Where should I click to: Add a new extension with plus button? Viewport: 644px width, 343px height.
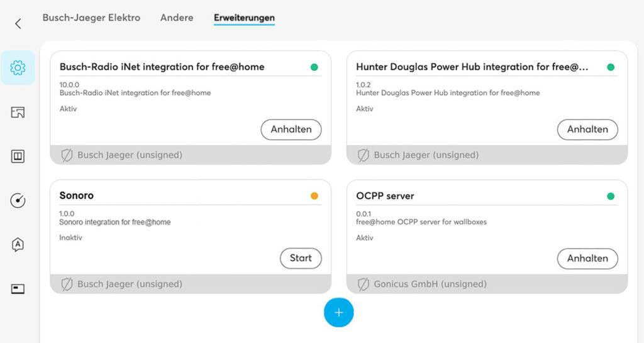339,313
